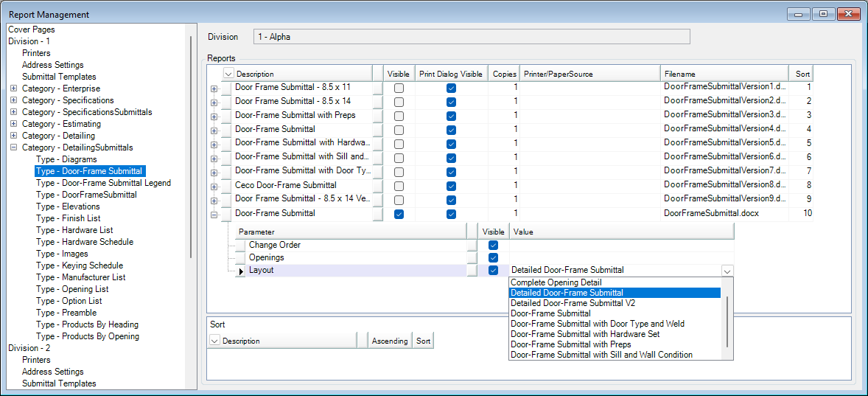
Task: Select Type - Hardware Schedule in tree
Action: pos(85,242)
